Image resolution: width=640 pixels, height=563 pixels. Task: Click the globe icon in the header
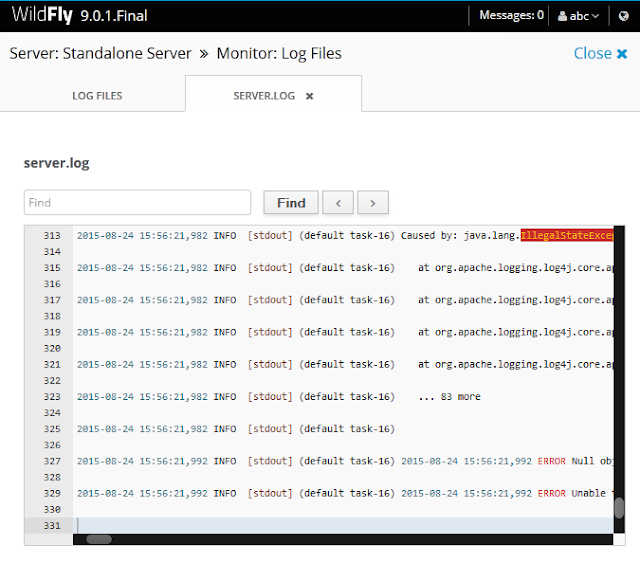(x=623, y=16)
